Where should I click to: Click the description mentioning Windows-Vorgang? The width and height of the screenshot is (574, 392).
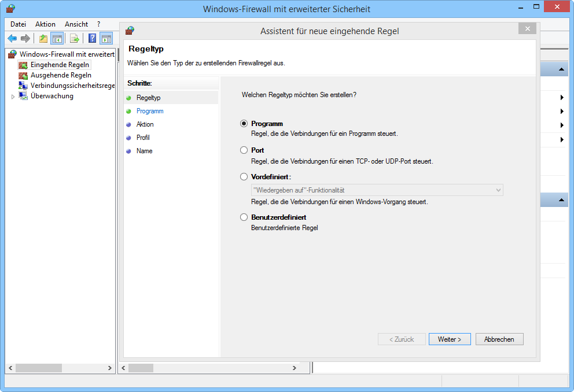[339, 202]
